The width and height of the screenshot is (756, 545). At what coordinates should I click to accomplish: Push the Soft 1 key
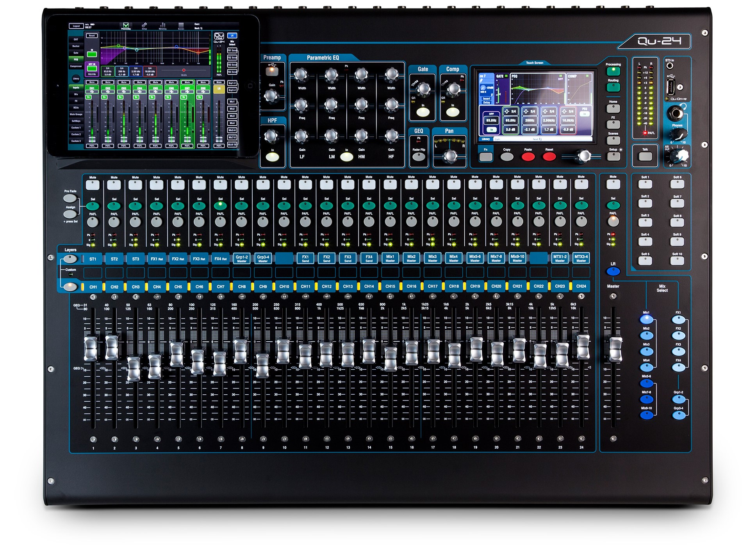click(x=645, y=184)
